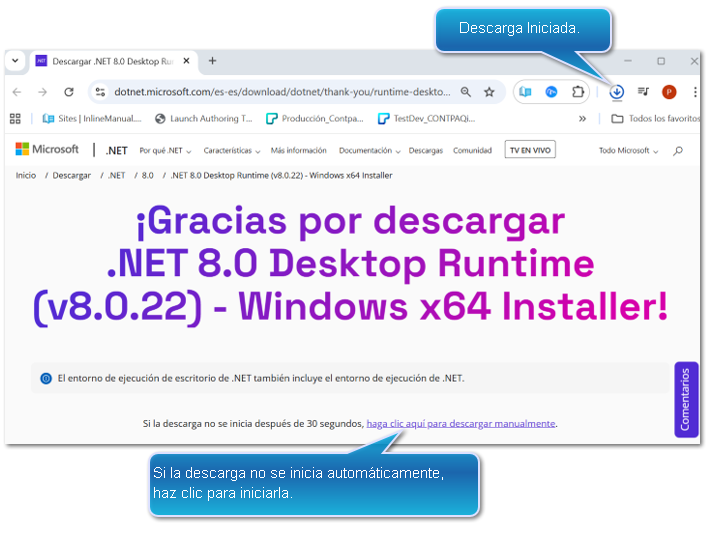Open the Todos los favoritos folder
The height and width of the screenshot is (560, 709).
pos(655,119)
